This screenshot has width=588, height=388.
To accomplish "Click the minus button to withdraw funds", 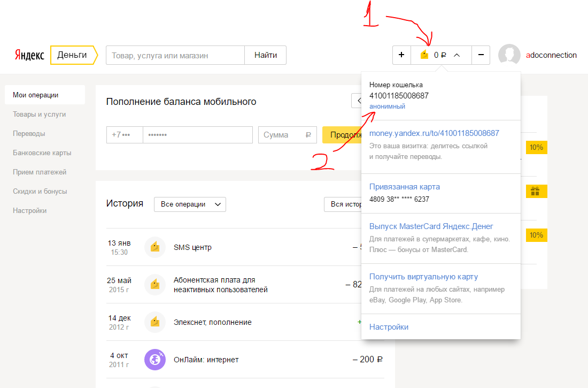I will point(481,55).
